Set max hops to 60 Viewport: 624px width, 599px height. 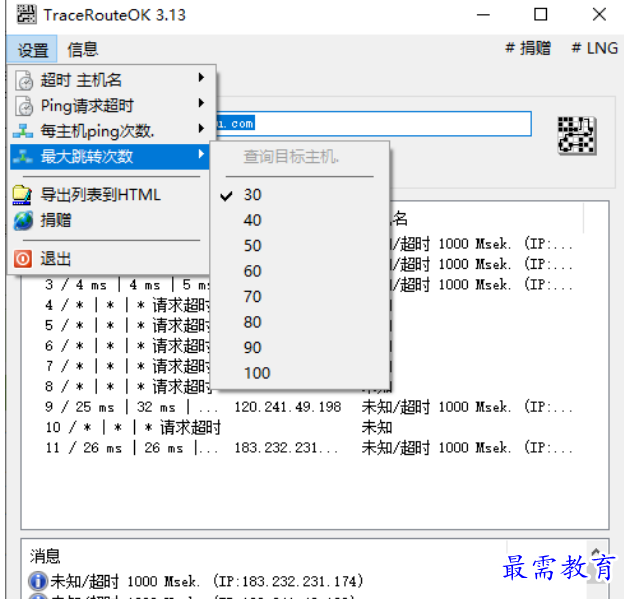click(299, 271)
